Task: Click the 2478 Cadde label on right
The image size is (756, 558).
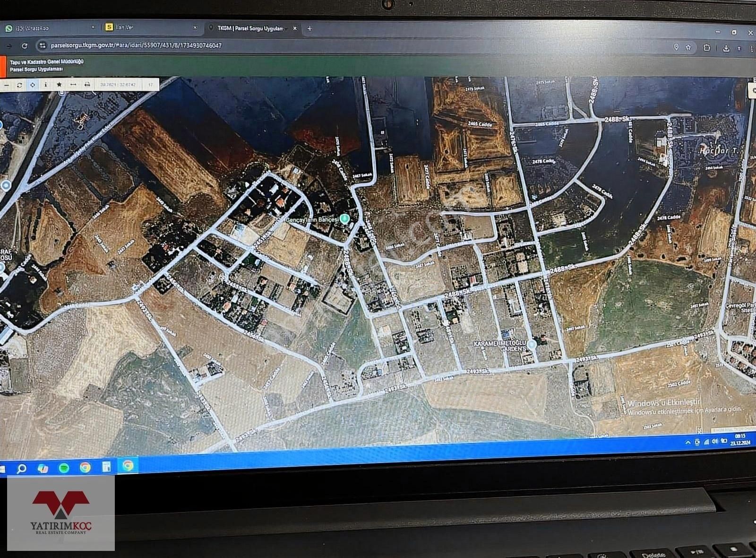Action: [x=669, y=218]
